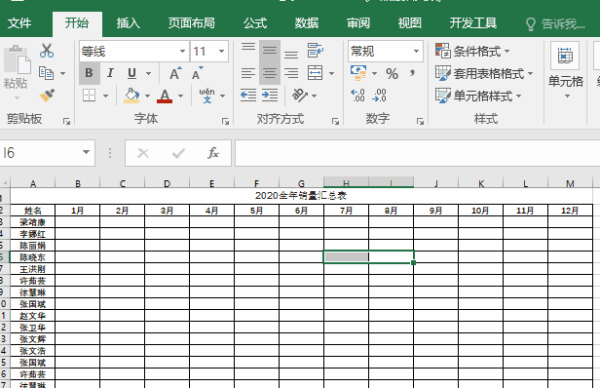Image resolution: width=600 pixels, height=388 pixels.
Task: Expand the font color dropdown arrow
Action: (181, 96)
